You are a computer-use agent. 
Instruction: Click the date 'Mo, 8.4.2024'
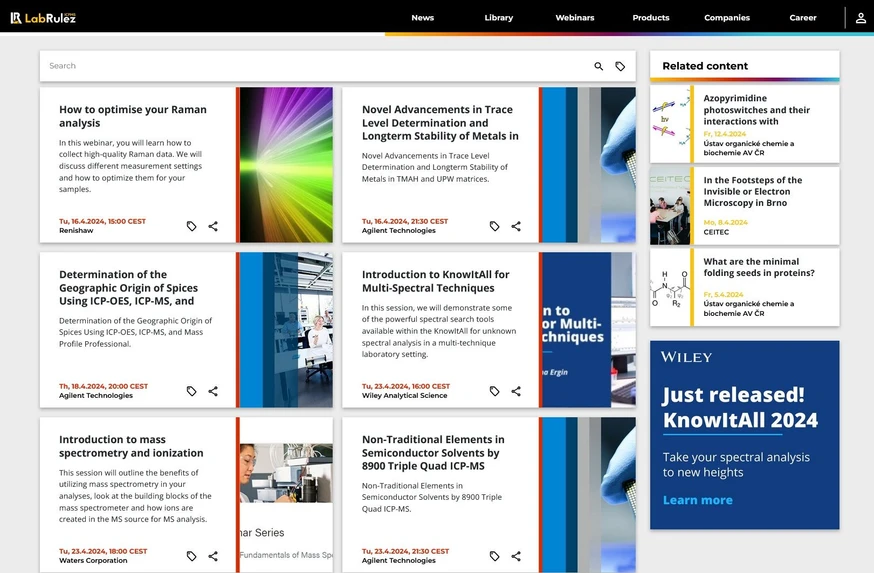click(x=726, y=222)
